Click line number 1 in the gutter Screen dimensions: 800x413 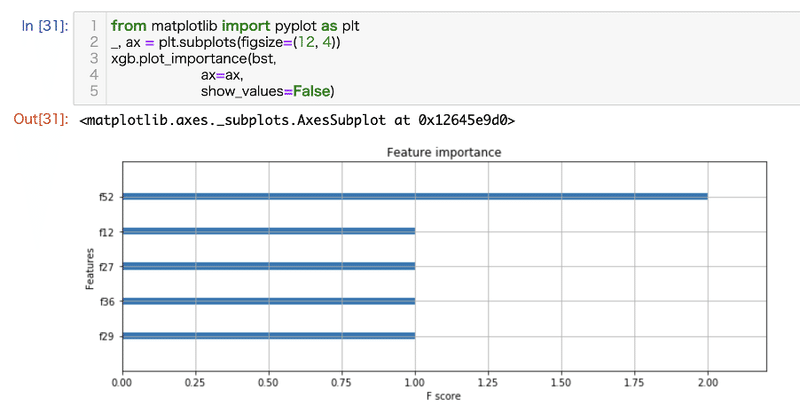pos(93,24)
